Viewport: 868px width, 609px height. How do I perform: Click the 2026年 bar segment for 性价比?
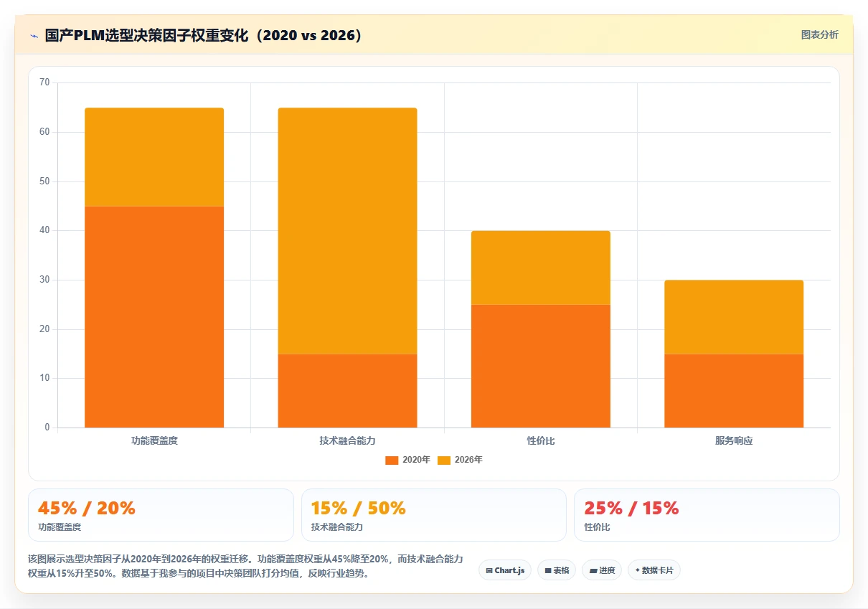(541, 268)
